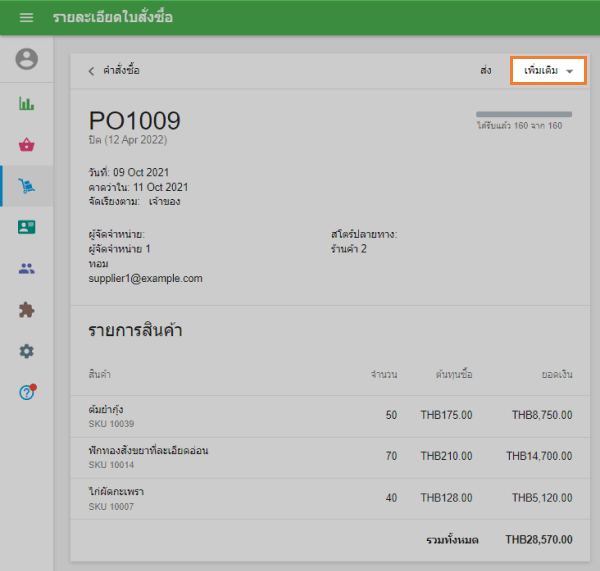Click the ร้านค้า 2 destination store
Viewport: 600px width, 571px height.
(x=349, y=248)
